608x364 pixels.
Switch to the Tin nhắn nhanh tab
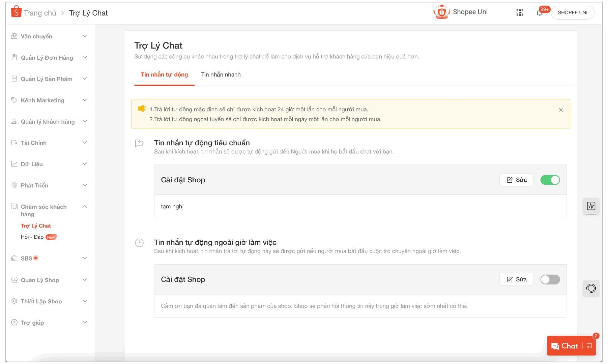point(221,75)
